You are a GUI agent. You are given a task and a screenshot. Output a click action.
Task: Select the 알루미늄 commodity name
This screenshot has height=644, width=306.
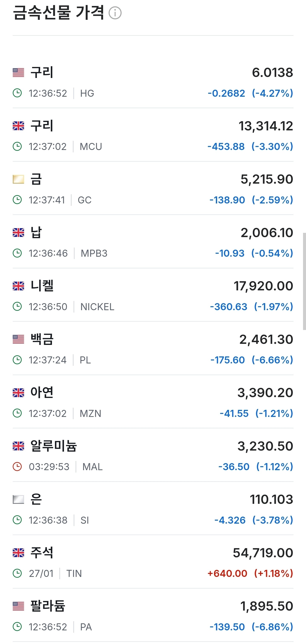click(x=54, y=446)
